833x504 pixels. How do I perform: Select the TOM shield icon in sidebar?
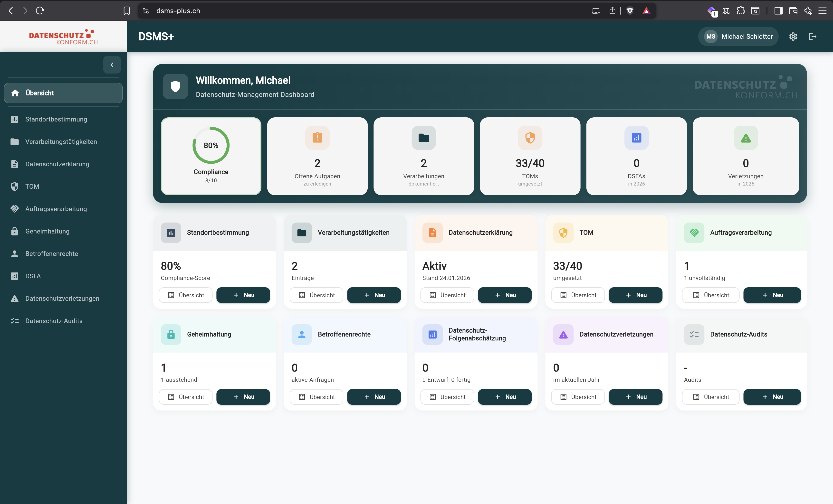[15, 186]
